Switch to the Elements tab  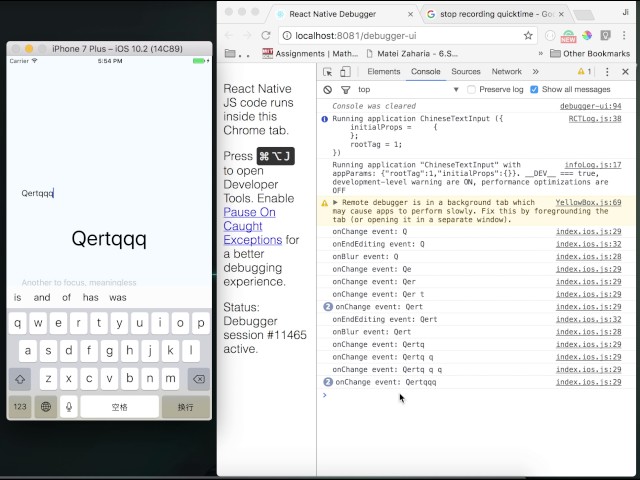point(384,71)
